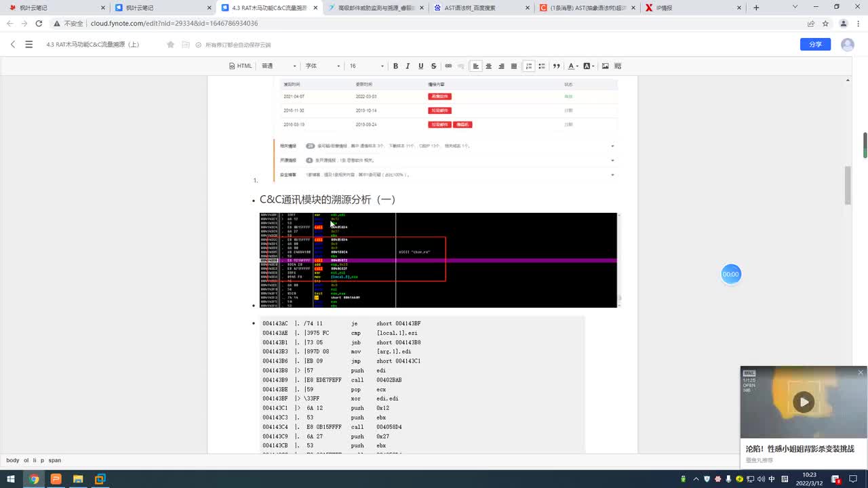Reload the current page
868x488 pixels.
pos(39,23)
